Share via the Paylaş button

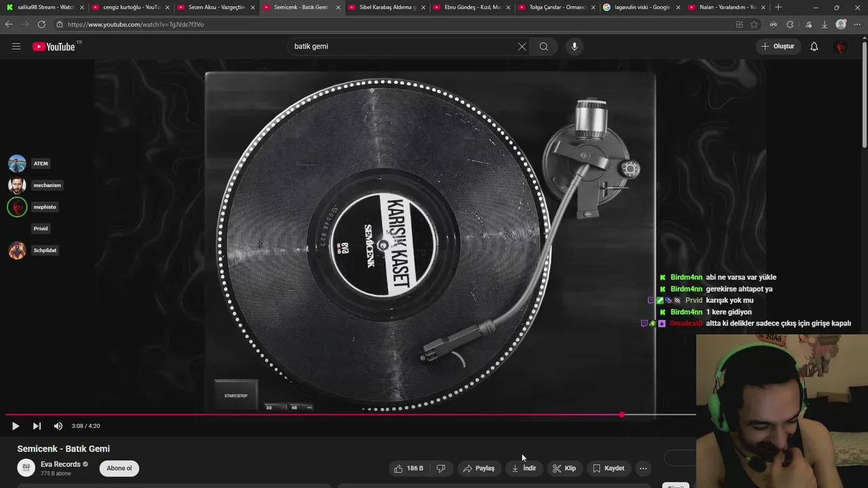[x=479, y=468]
